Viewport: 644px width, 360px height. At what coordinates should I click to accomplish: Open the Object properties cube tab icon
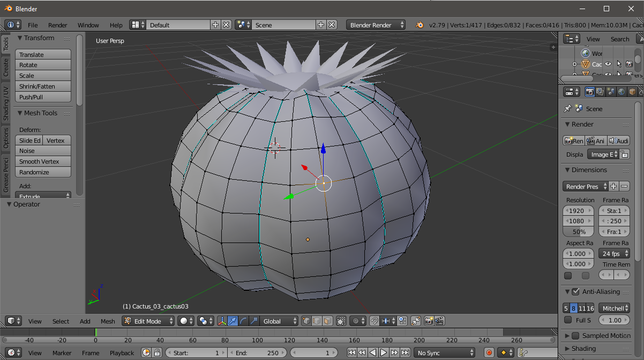632,92
